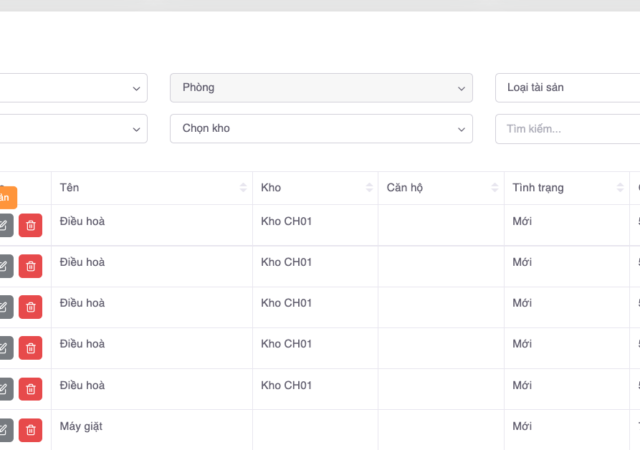Click the delete icon in the third Điều hoà row
640x450 pixels.
coord(30,307)
